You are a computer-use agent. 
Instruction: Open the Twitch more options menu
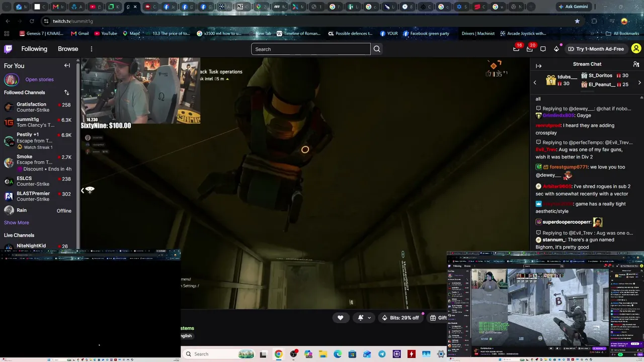pyautogui.click(x=92, y=49)
